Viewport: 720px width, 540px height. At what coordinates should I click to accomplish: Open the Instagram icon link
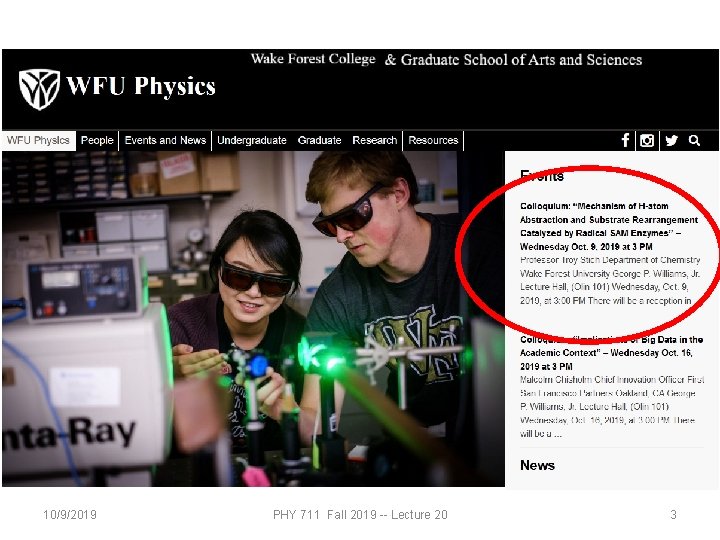point(647,141)
